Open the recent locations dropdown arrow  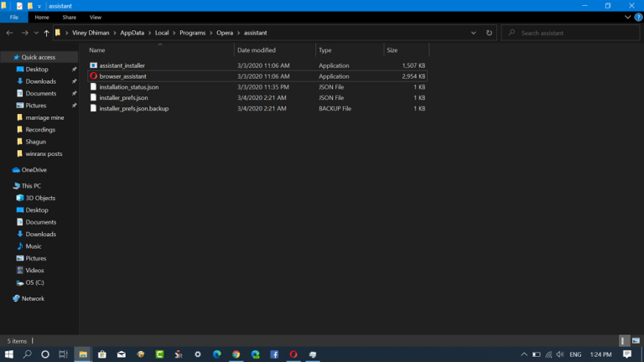pos(35,33)
